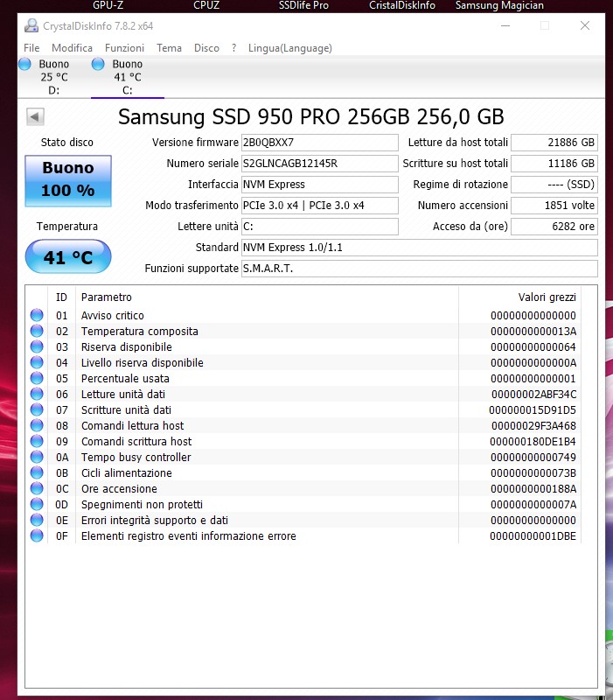Click Acceso da (ore) value 6282 ore
Screen dimensions: 613x700
tap(554, 227)
